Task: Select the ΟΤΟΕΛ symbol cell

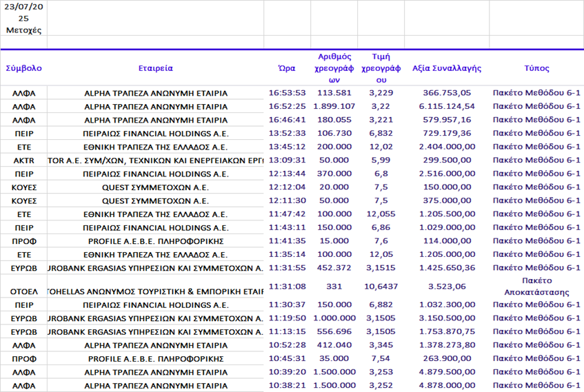Action: 24,292
